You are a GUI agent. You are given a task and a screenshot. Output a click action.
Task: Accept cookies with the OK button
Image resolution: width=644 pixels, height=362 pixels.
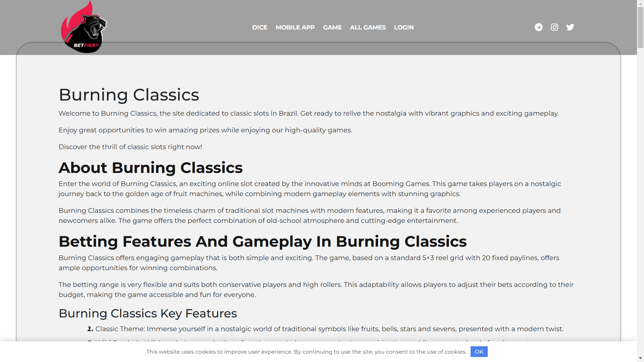(479, 352)
